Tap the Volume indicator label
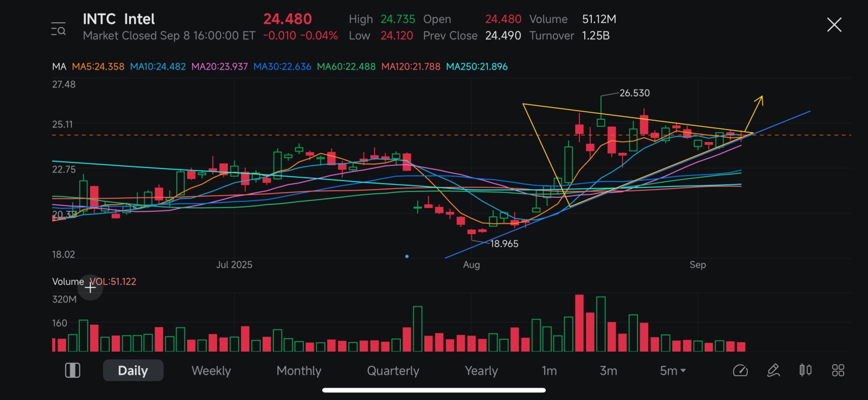 [x=68, y=281]
